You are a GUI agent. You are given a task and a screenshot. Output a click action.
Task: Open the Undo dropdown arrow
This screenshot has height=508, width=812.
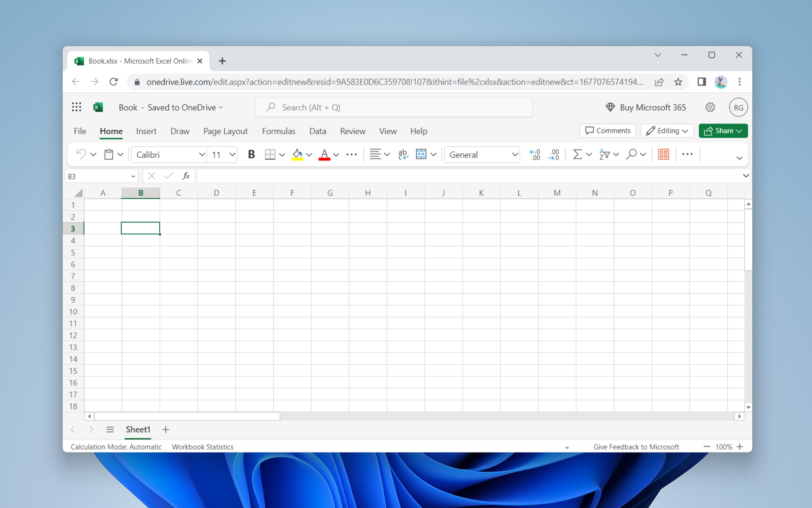tap(93, 155)
